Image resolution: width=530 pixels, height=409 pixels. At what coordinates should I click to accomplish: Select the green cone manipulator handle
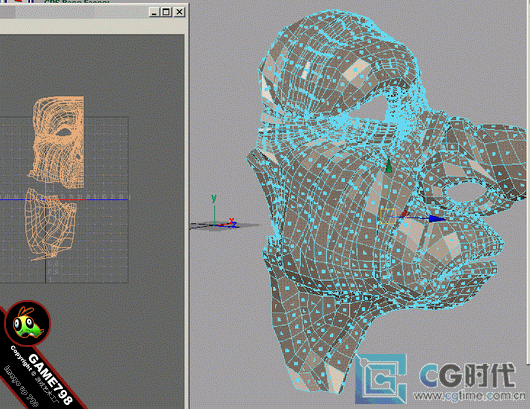pyautogui.click(x=389, y=166)
